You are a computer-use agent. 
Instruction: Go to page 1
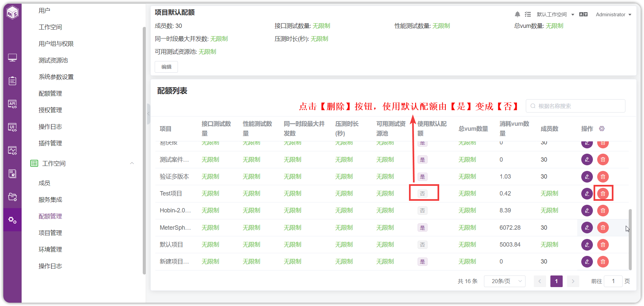(x=556, y=281)
